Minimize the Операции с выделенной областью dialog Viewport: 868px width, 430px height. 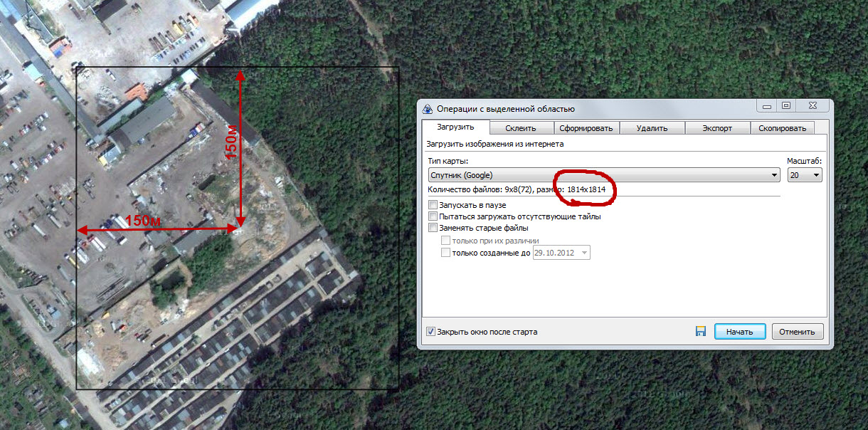pyautogui.click(x=766, y=106)
